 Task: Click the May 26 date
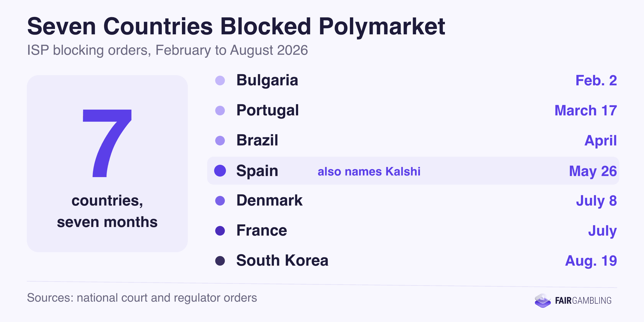point(593,171)
